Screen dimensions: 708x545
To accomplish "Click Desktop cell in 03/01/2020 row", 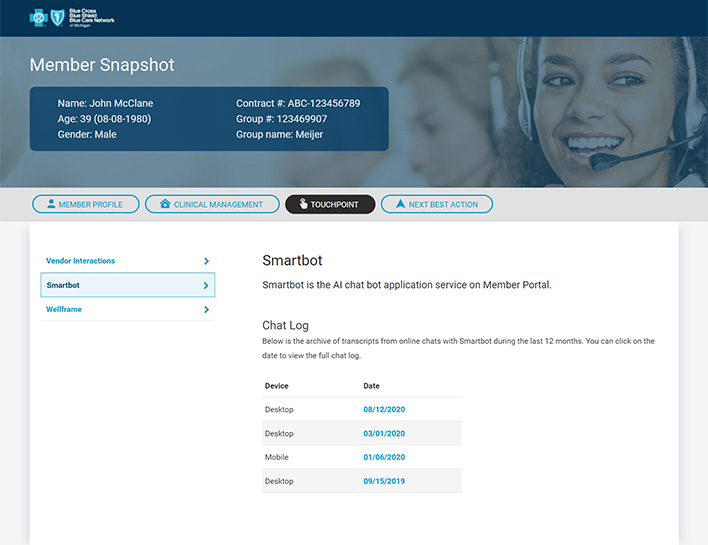I will [x=279, y=433].
